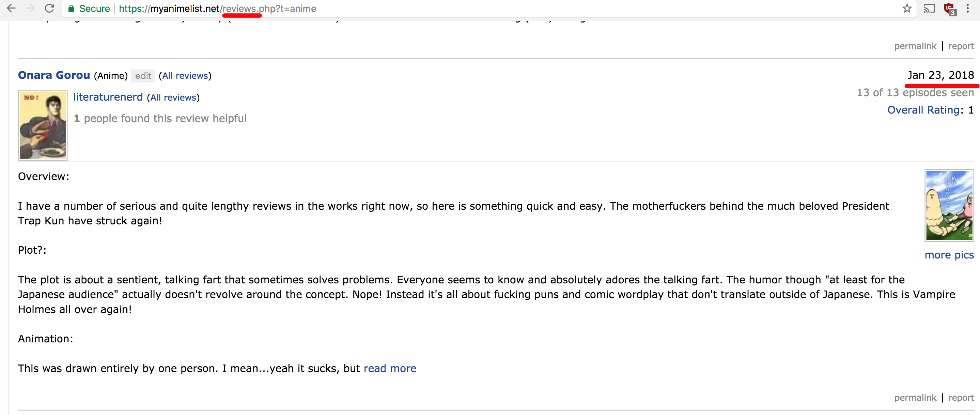Click the edit button next to Onara Gorou
Screen dimensions: 980x415
[x=143, y=76]
